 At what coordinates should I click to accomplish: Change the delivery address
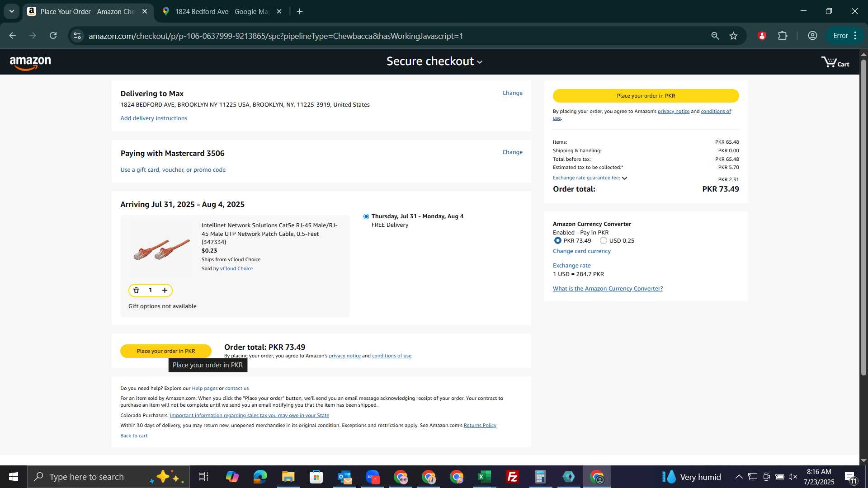pos(512,93)
